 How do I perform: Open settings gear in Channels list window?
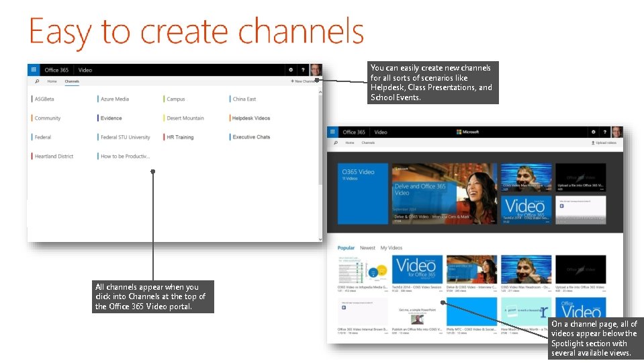pyautogui.click(x=291, y=70)
